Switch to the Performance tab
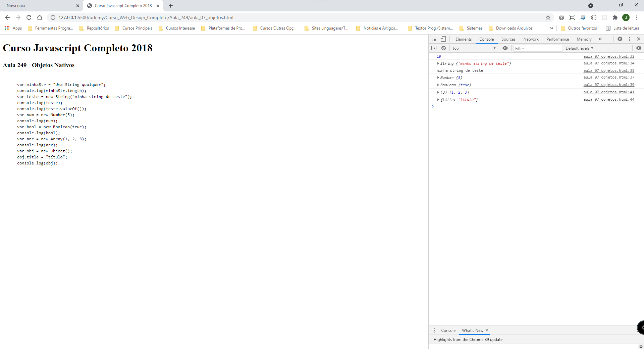 (558, 39)
